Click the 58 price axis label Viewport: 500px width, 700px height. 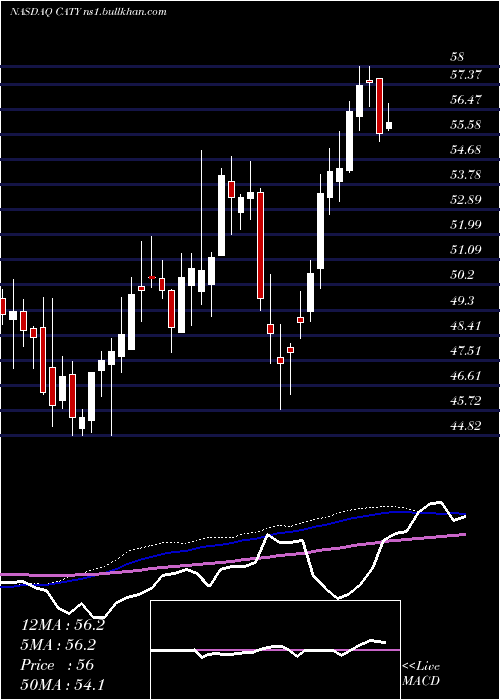(x=457, y=57)
